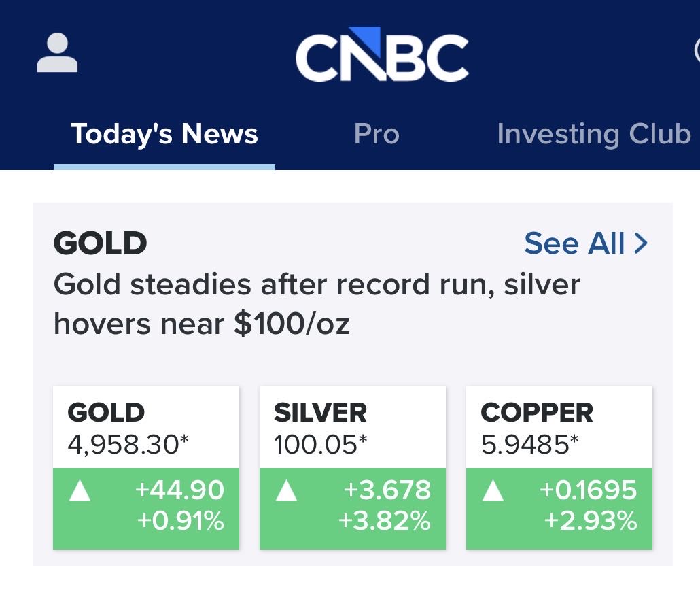This screenshot has width=700, height=608.
Task: Click the See All link
Action: [x=574, y=243]
